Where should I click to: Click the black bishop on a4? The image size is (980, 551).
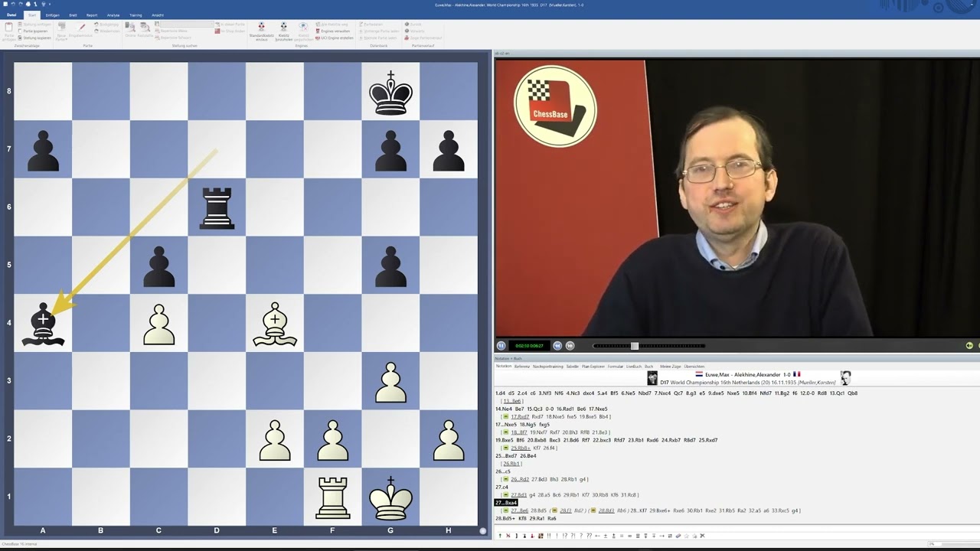[43, 326]
